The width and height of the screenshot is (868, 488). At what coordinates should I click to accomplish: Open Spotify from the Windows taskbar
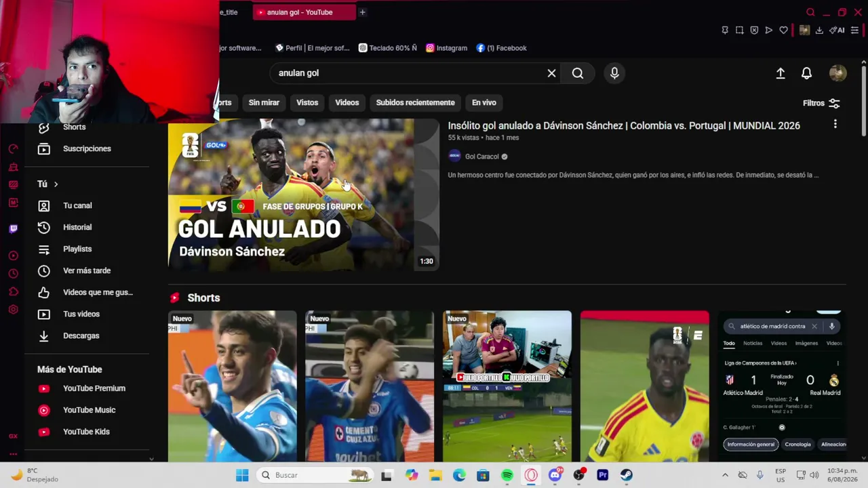click(507, 475)
